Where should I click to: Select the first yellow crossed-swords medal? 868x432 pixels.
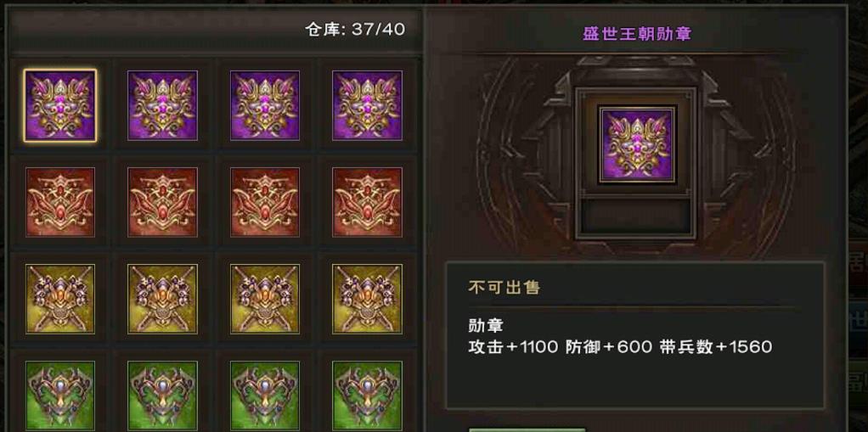(x=59, y=300)
